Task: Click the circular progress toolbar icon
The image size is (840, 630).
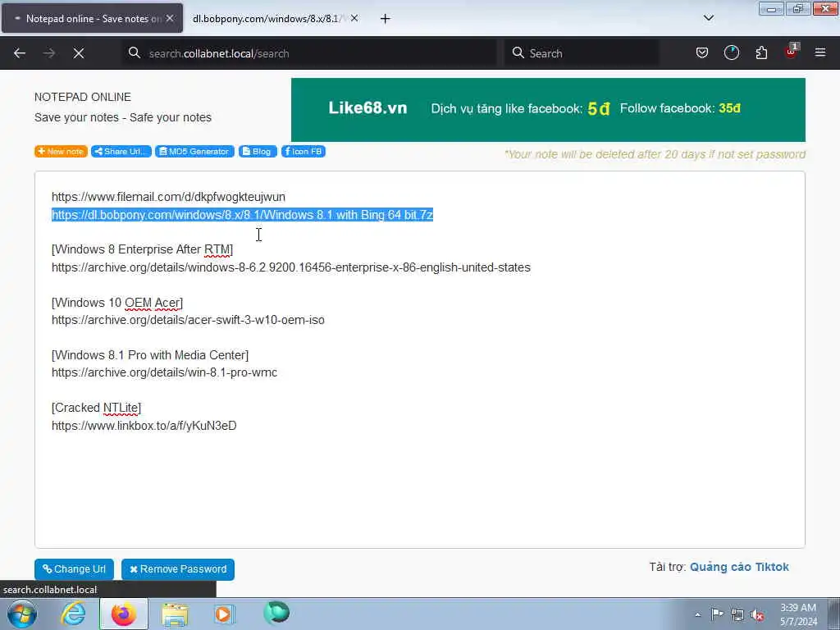Action: tap(731, 52)
